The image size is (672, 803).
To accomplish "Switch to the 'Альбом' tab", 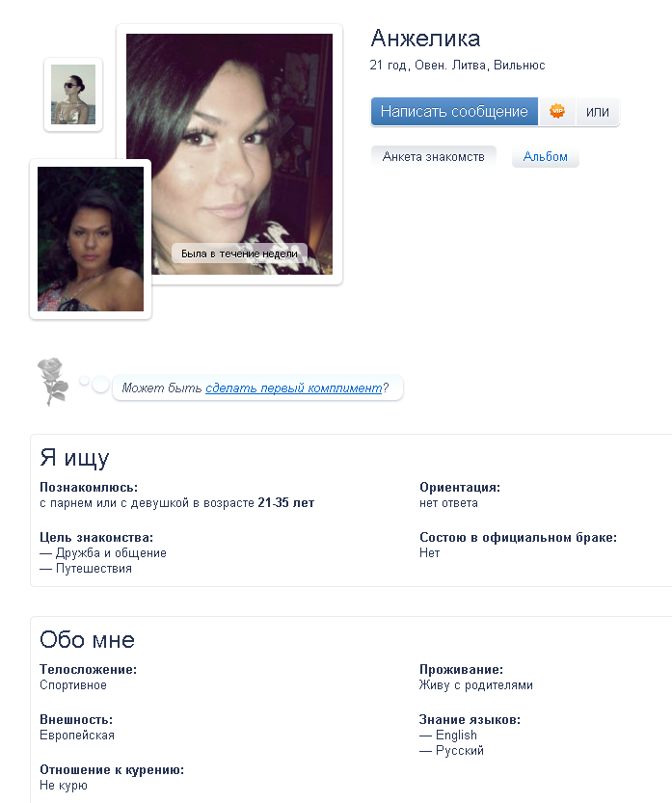I will point(546,157).
